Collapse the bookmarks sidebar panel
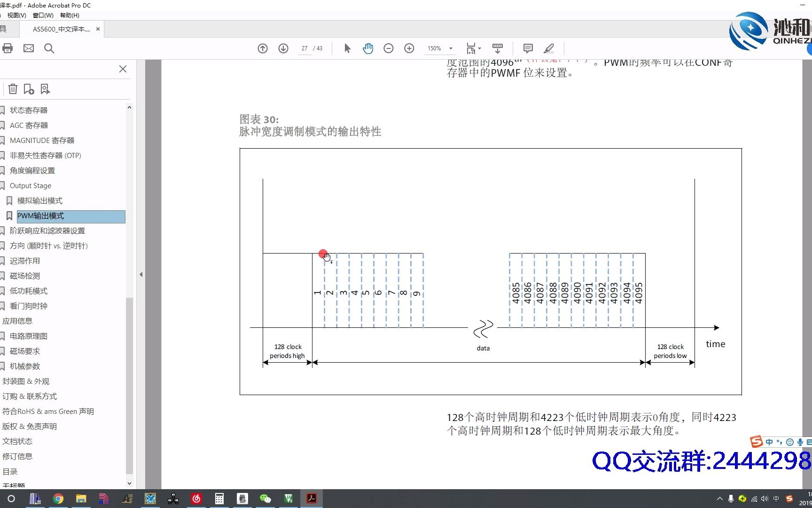The image size is (812, 508). (123, 69)
